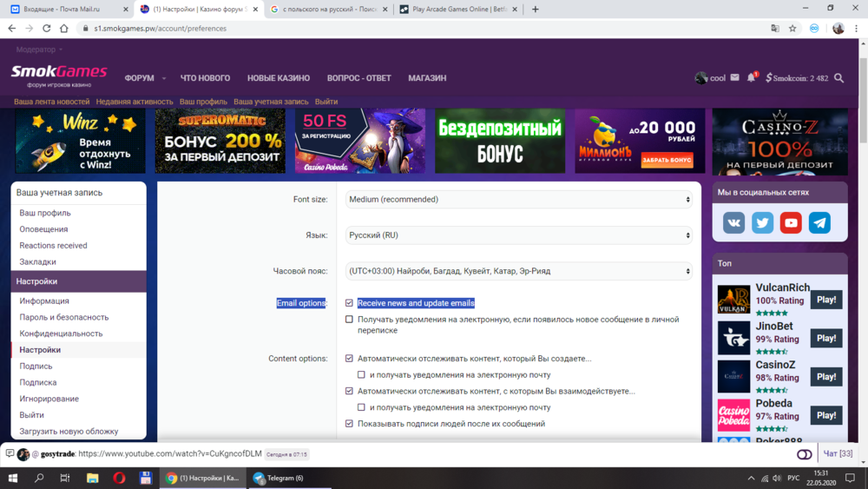Click the SmokGames logo

pyautogui.click(x=59, y=76)
